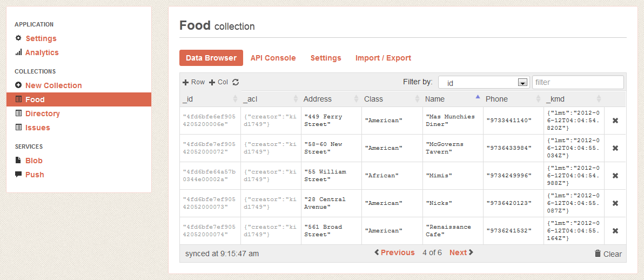Click the refresh icon in the toolbar
This screenshot has width=644, height=280.
pyautogui.click(x=236, y=82)
